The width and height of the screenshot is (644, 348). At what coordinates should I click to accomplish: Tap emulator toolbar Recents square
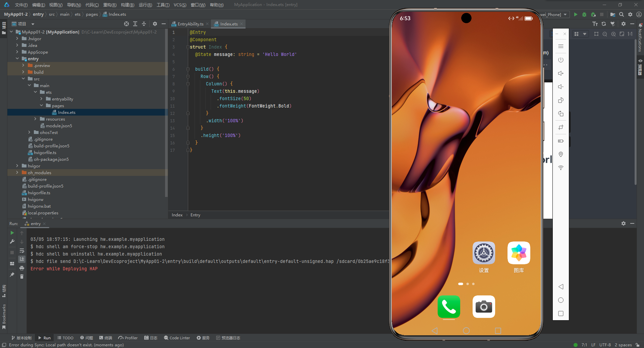click(561, 314)
